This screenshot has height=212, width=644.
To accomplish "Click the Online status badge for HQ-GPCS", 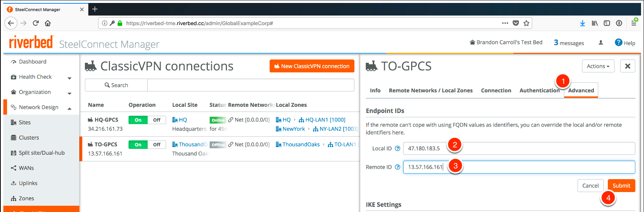I will click(x=218, y=120).
